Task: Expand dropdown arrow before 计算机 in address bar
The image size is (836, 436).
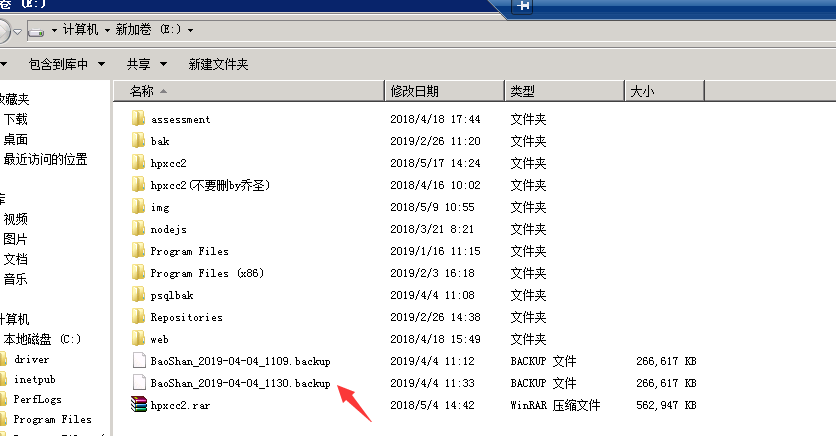Action: point(54,30)
